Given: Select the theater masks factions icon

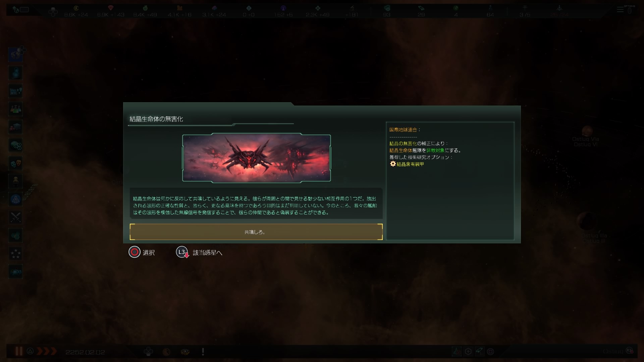Looking at the screenshot, I should [x=15, y=163].
